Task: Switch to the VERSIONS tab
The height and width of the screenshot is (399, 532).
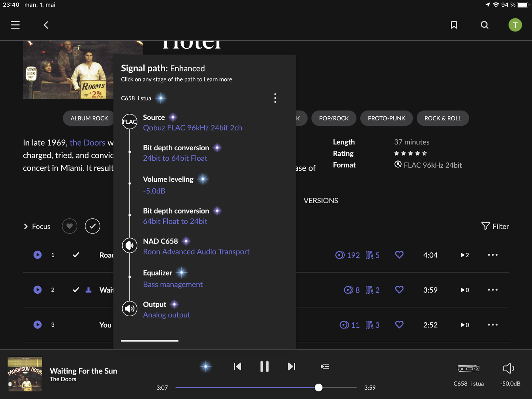Action: click(x=321, y=201)
